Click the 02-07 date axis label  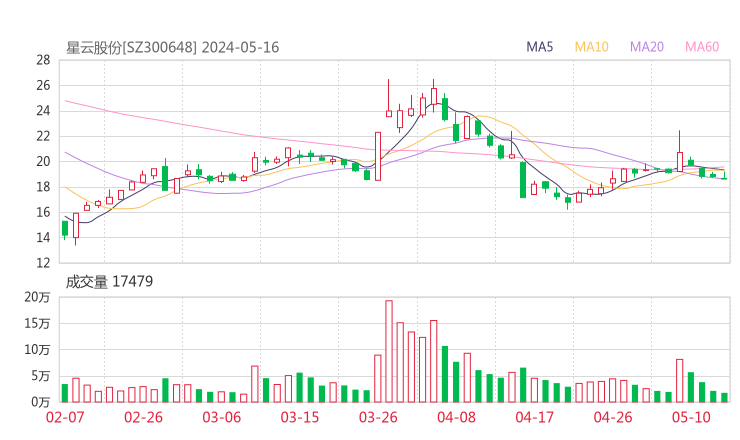65,418
